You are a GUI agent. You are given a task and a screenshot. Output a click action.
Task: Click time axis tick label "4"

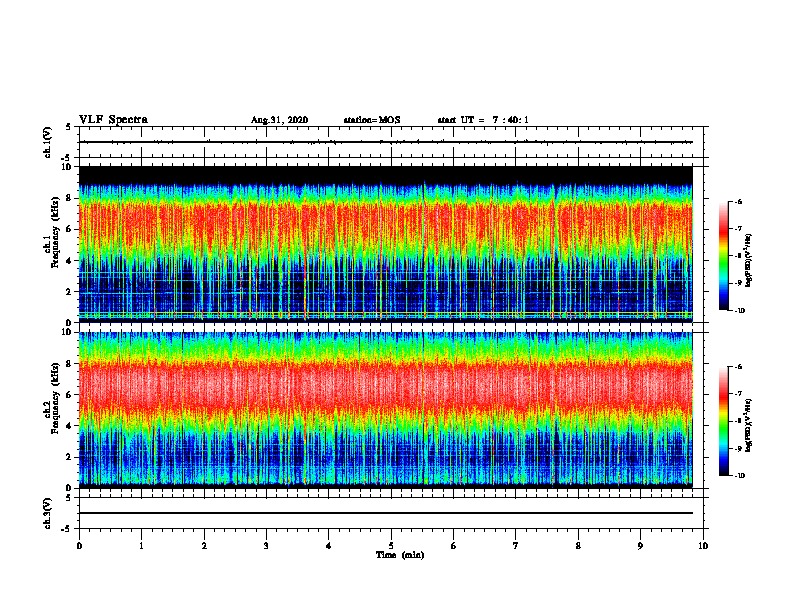point(329,546)
